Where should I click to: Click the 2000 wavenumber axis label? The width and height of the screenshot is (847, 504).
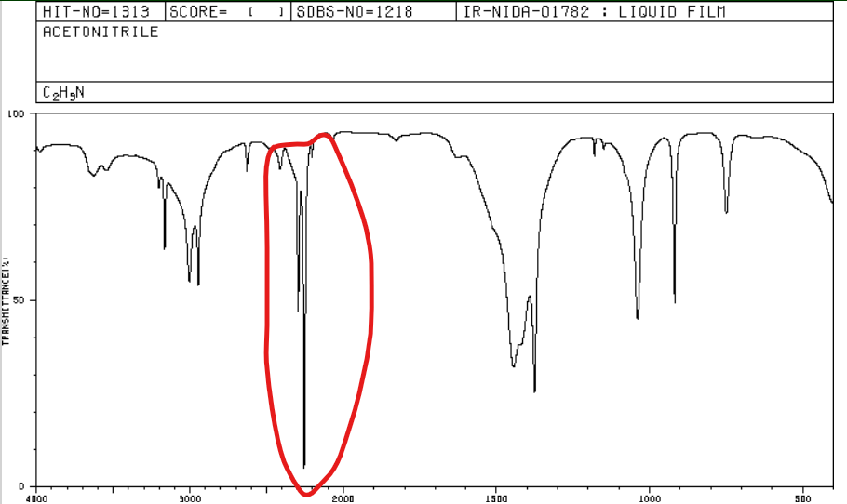click(x=343, y=497)
